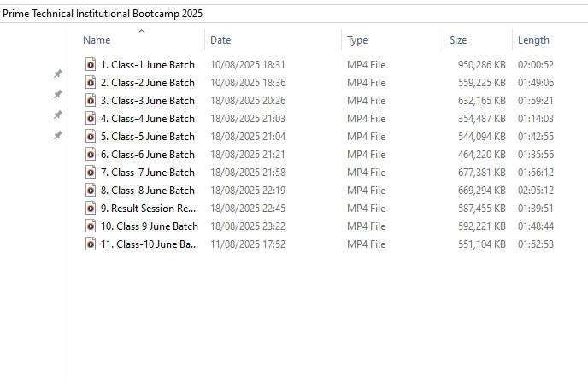
Task: Select the file icon for Result Session recording
Action: click(x=91, y=209)
